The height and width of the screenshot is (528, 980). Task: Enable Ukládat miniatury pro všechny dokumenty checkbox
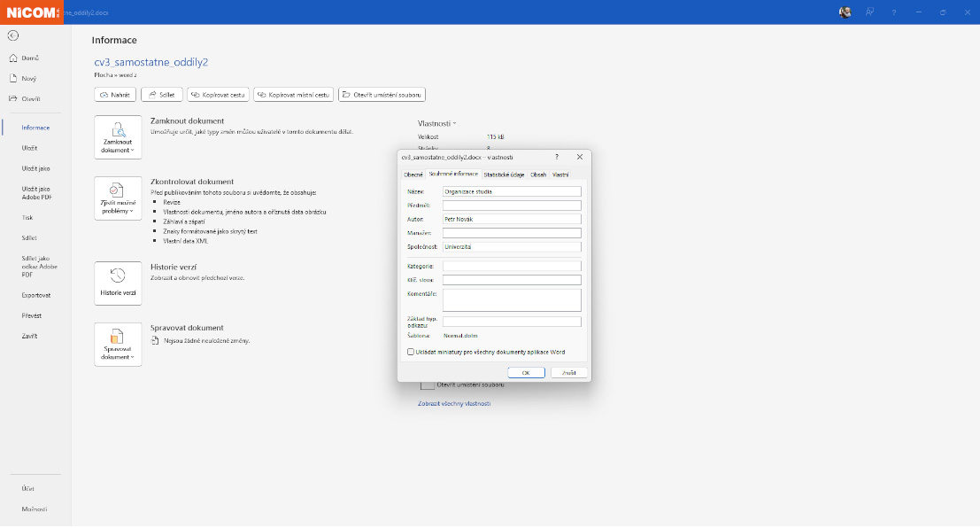pyautogui.click(x=411, y=353)
